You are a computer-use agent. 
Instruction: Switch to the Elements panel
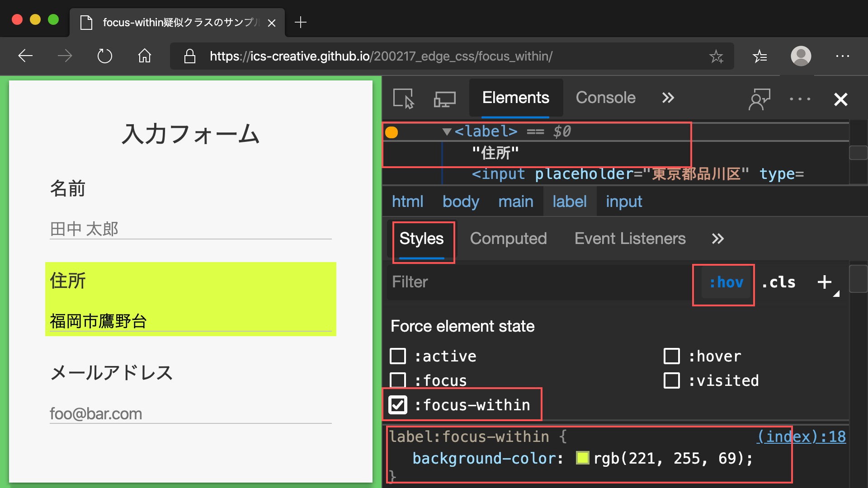click(x=516, y=98)
